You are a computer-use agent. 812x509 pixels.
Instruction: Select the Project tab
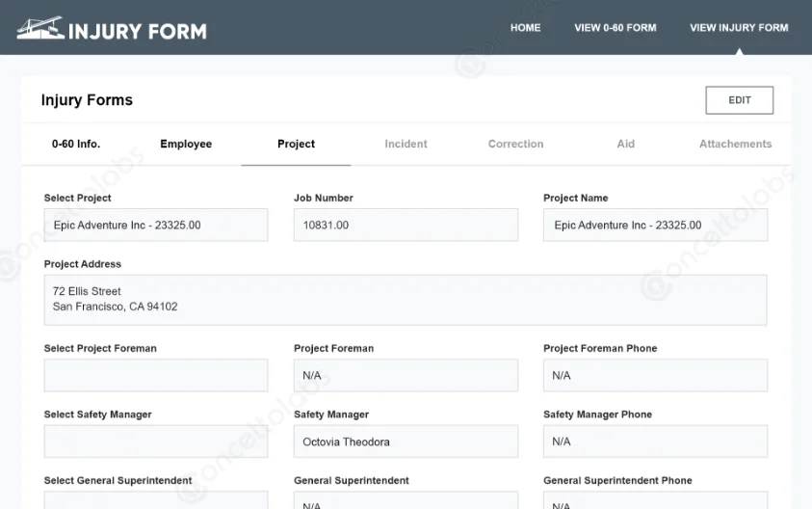[296, 144]
